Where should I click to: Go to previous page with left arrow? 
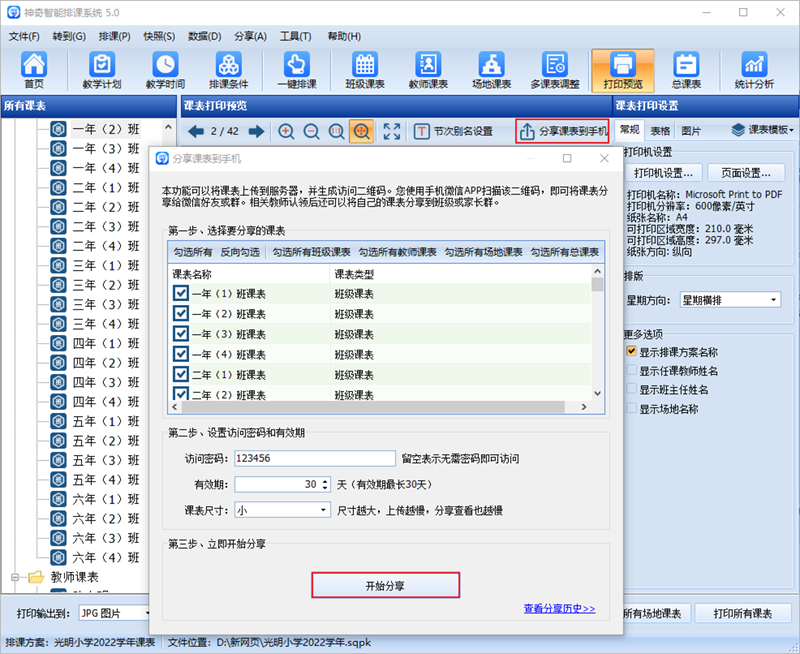[195, 132]
